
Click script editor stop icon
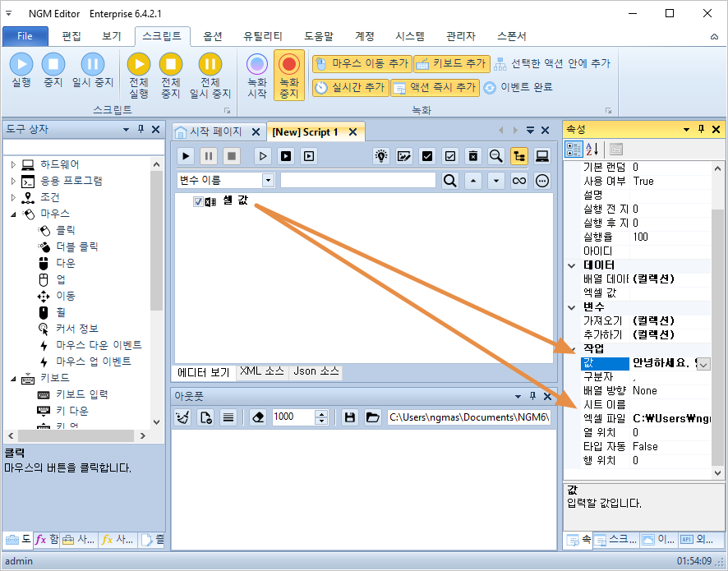point(231,156)
